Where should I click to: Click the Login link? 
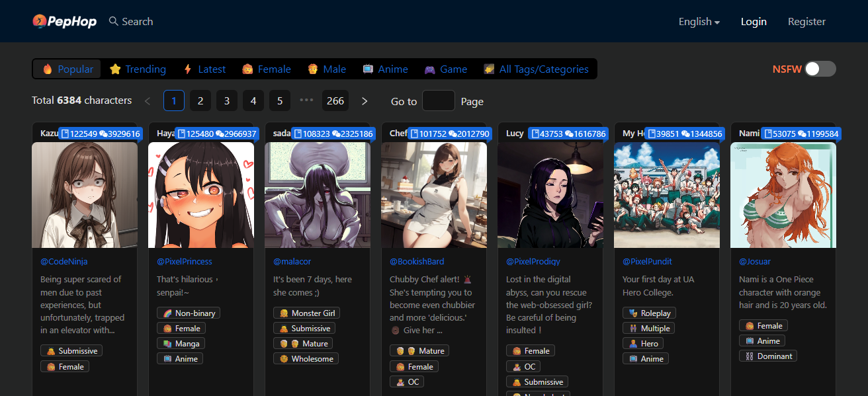point(754,22)
